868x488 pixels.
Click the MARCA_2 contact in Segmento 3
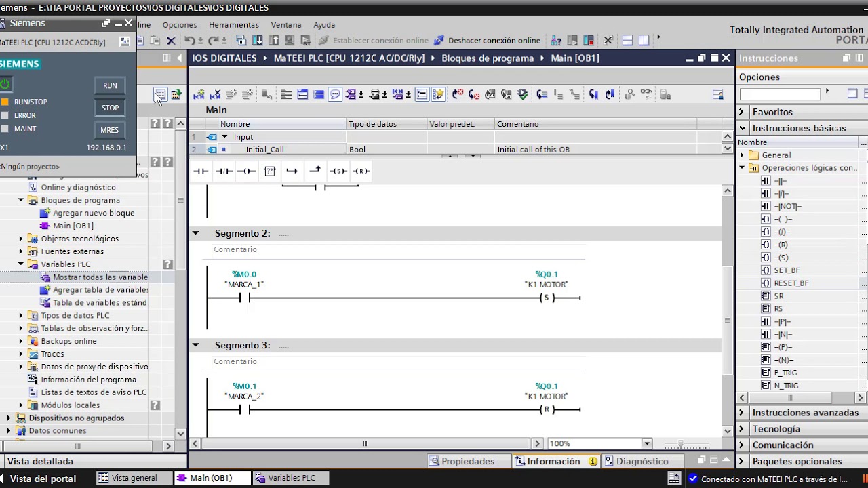point(245,409)
